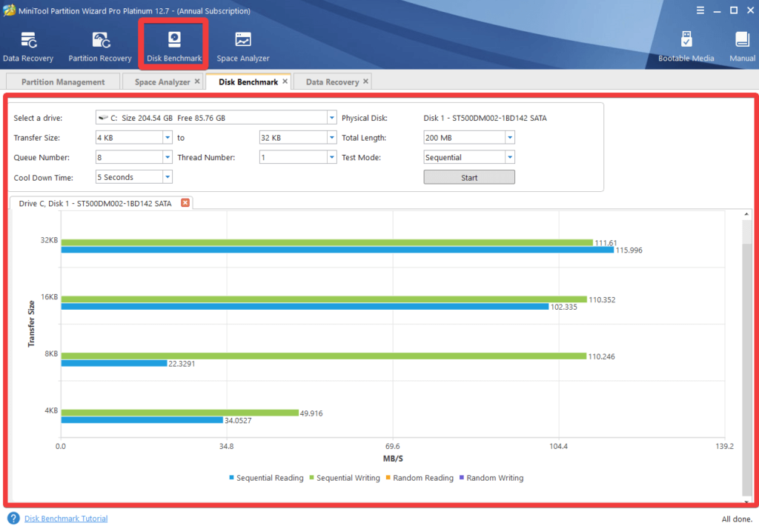Switch to the Space Analyzer tab

(x=162, y=82)
